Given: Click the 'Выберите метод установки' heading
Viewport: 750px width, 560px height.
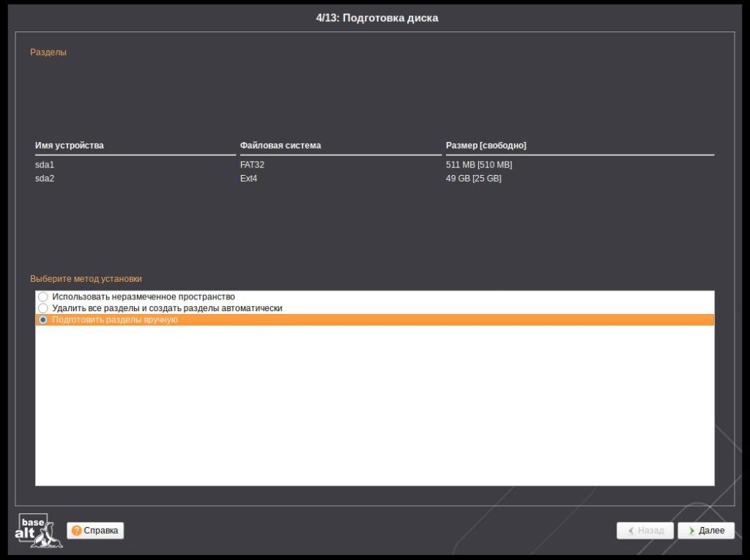Looking at the screenshot, I should click(86, 279).
